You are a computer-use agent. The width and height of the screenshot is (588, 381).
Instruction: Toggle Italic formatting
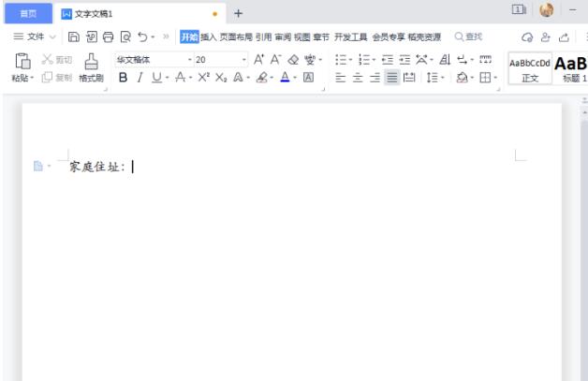coord(140,78)
